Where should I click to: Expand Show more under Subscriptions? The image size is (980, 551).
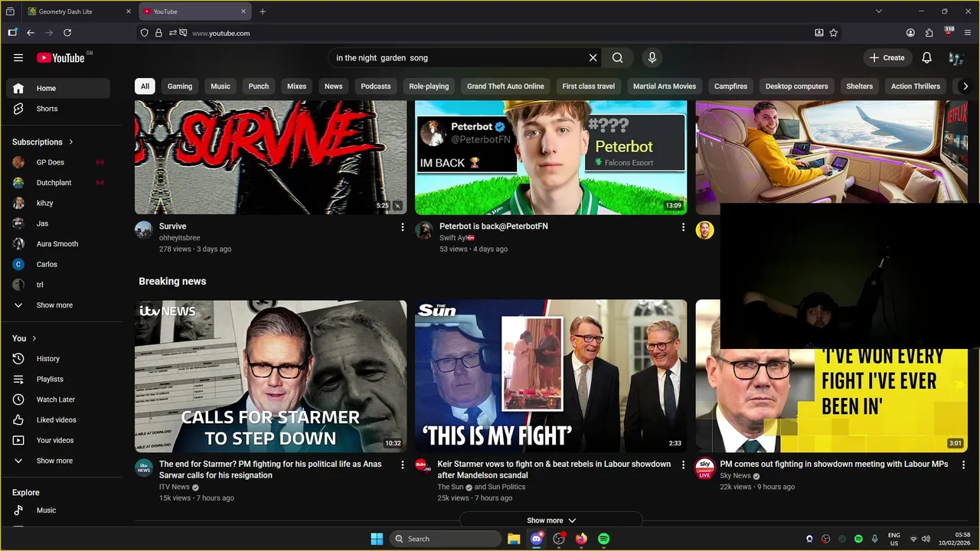[55, 305]
